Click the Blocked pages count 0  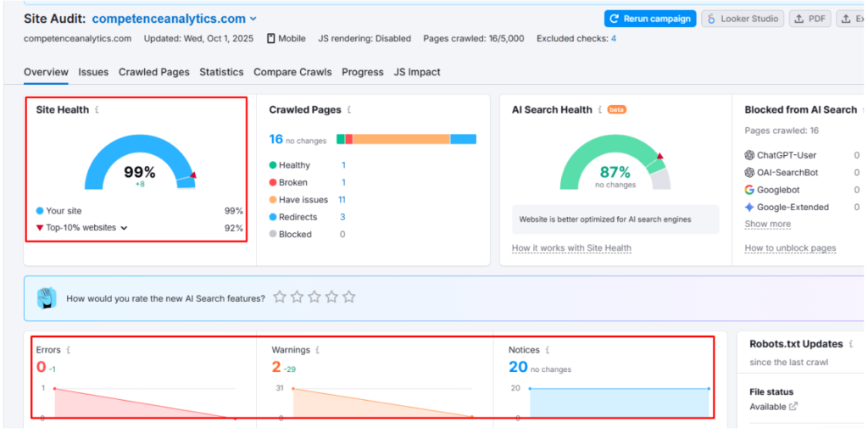click(x=342, y=234)
